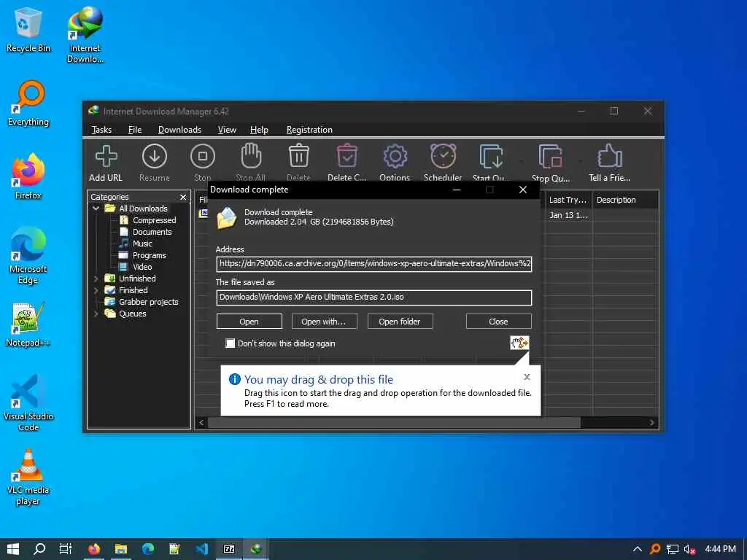Viewport: 747px width, 560px height.
Task: Click the Open folder button
Action: coord(400,322)
